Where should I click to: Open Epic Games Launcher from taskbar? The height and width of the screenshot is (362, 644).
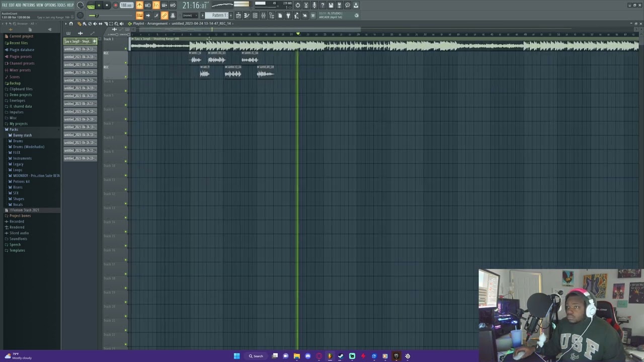396,356
